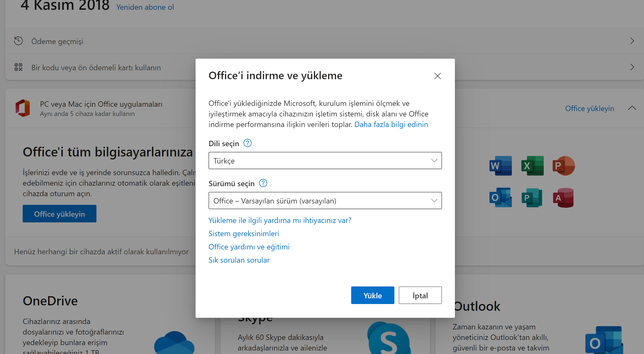Screen dimensions: 644x354
Task: Click help icon next to Sürümü seçin
Action: pyautogui.click(x=263, y=183)
